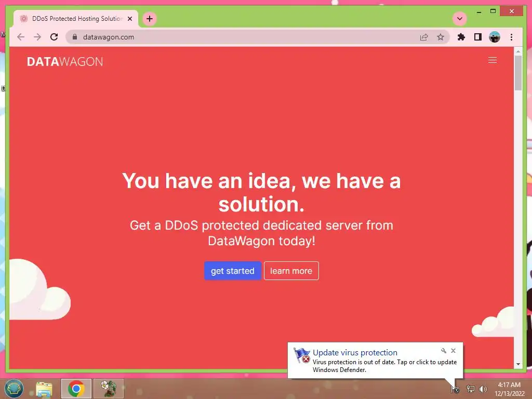Open a new tab with plus button
The height and width of the screenshot is (399, 532).
coord(150,19)
